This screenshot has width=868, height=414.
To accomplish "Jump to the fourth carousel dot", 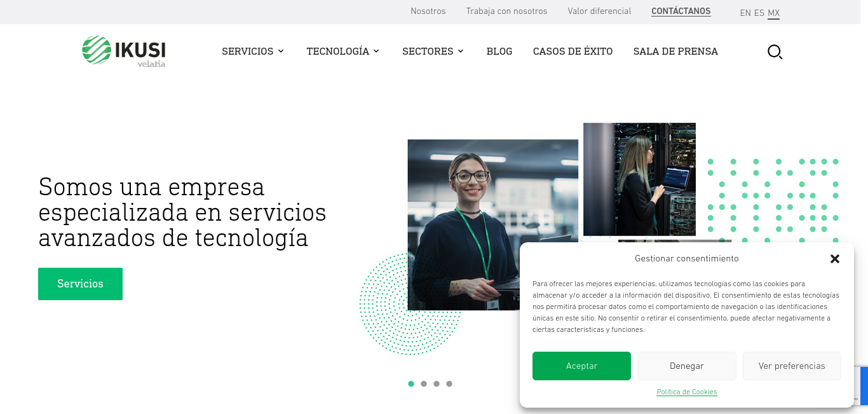I will tap(449, 383).
